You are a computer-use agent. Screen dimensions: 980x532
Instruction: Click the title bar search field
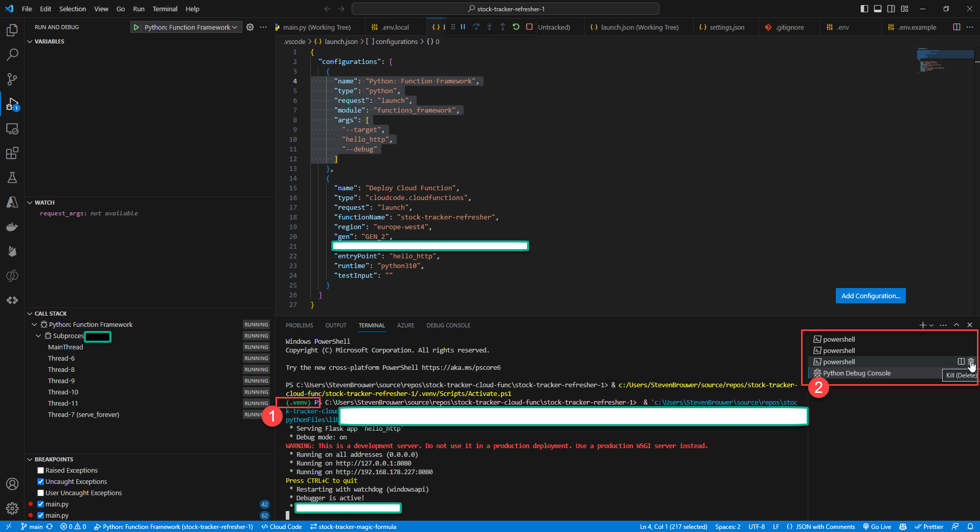pyautogui.click(x=505, y=9)
